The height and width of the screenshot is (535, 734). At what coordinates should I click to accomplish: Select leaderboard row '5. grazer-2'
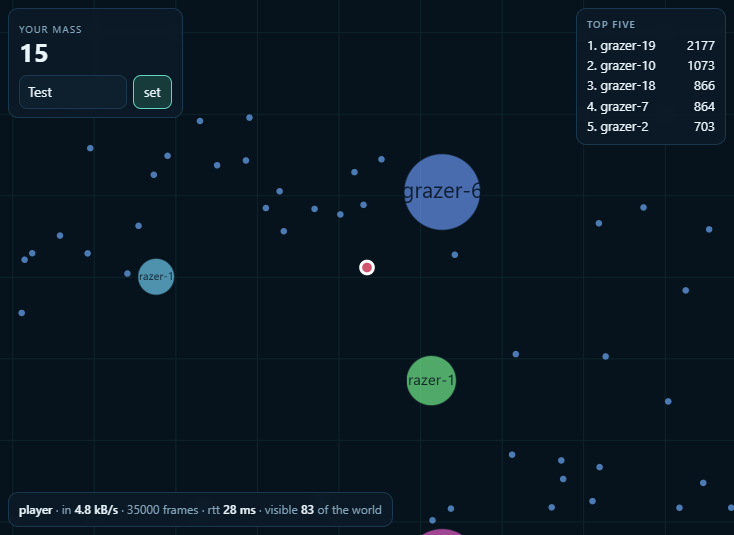pos(650,126)
